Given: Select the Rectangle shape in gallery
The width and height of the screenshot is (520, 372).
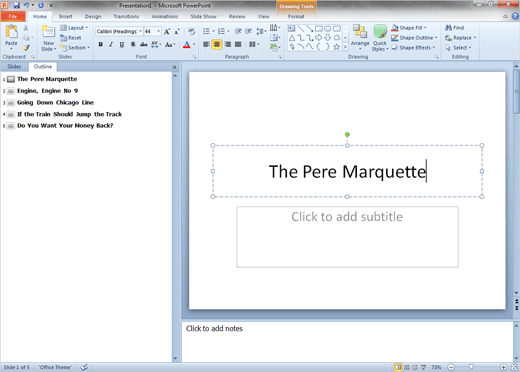Looking at the screenshot, I should tap(319, 29).
